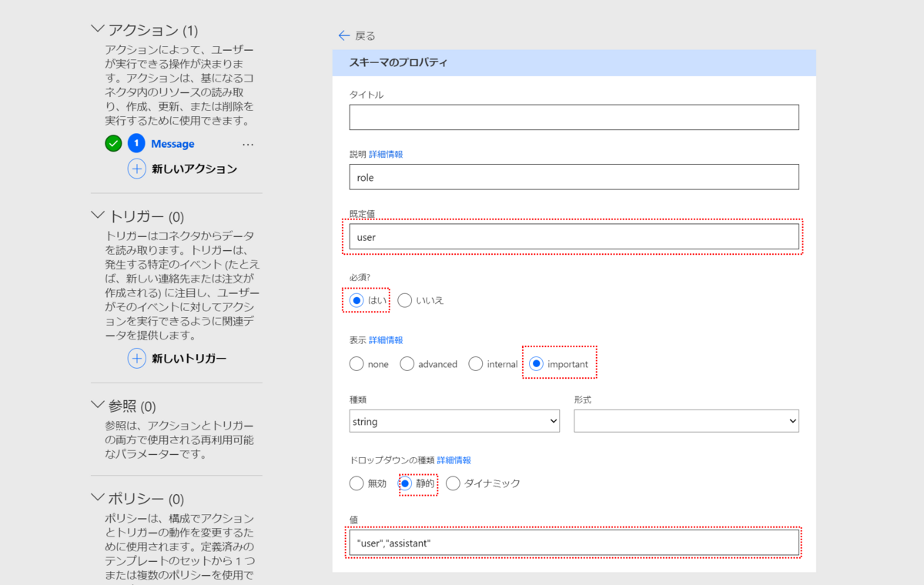Click the 新しいトリガー label

pyautogui.click(x=189, y=359)
